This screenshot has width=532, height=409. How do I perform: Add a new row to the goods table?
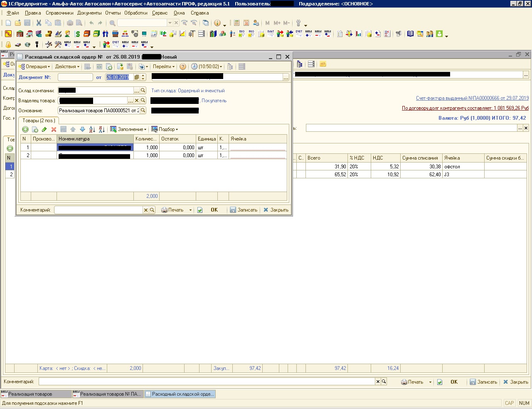pos(25,129)
